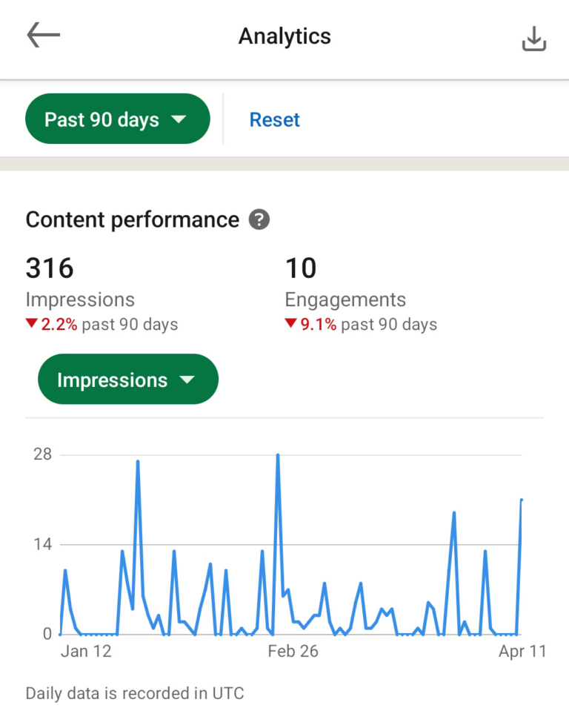Tap the red triangle next to 9.1%
569x728 pixels.
[x=292, y=324]
